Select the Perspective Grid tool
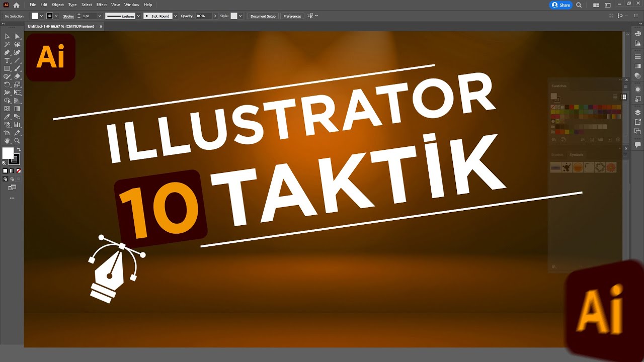 17,101
